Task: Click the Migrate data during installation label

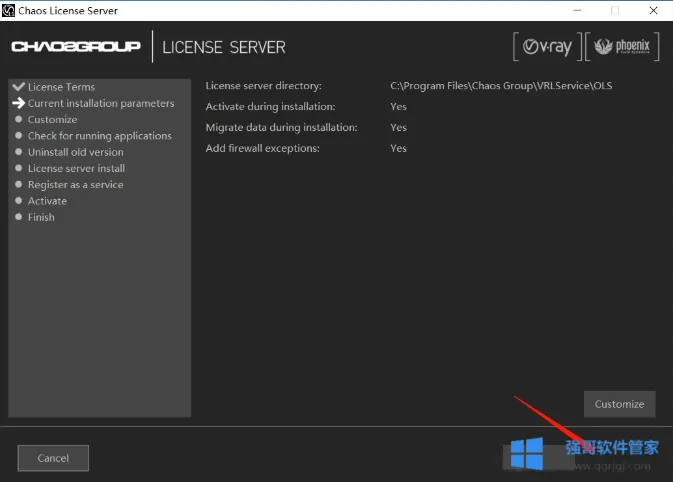Action: point(281,127)
